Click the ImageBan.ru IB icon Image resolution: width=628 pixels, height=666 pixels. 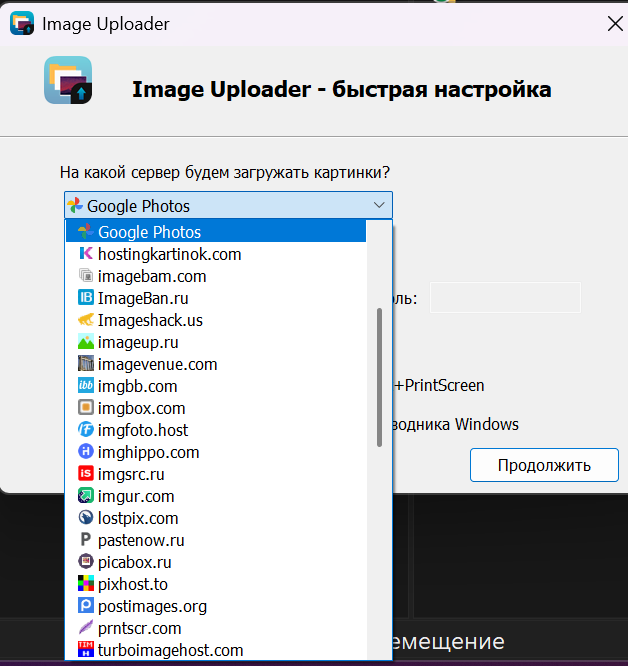tap(85, 298)
